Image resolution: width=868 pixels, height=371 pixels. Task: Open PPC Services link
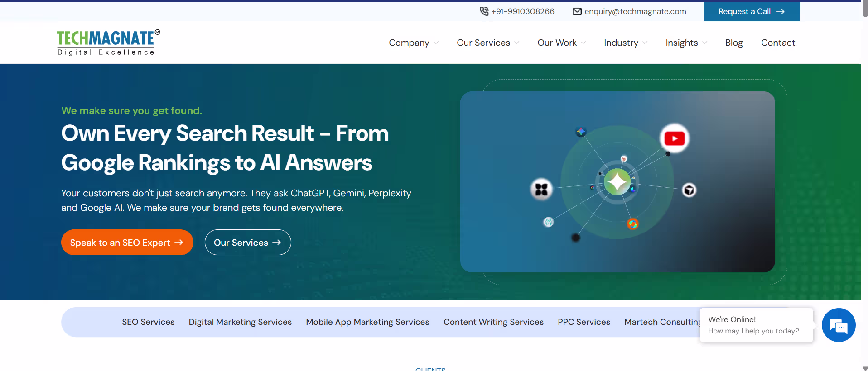click(584, 322)
